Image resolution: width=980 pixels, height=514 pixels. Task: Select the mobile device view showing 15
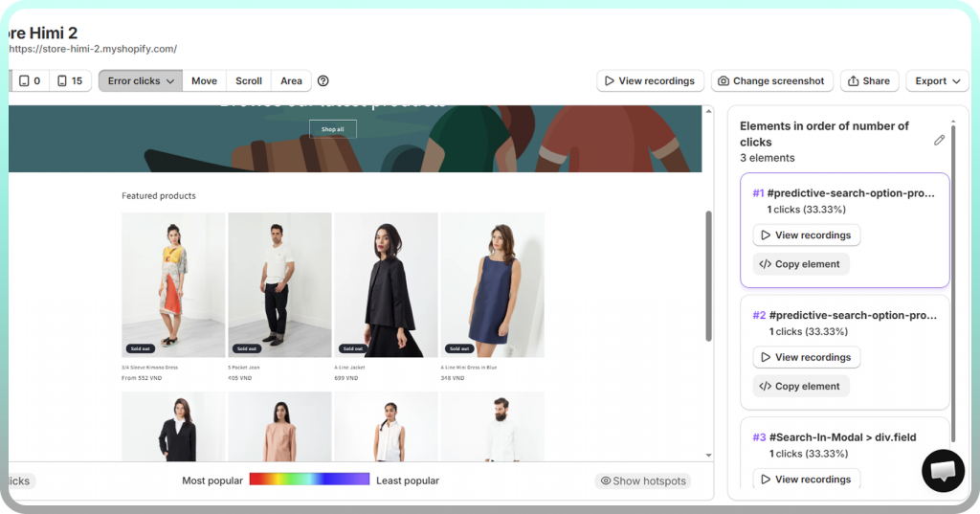tap(70, 81)
